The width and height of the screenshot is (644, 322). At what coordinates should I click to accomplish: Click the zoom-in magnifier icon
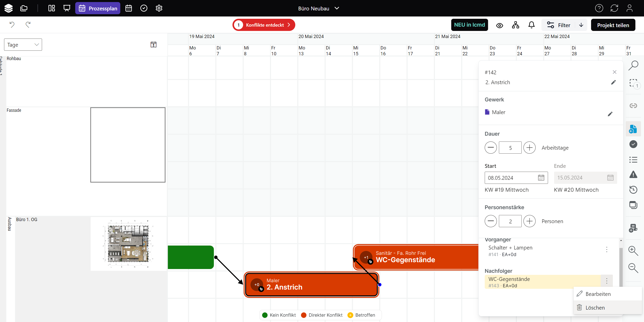pos(633,251)
